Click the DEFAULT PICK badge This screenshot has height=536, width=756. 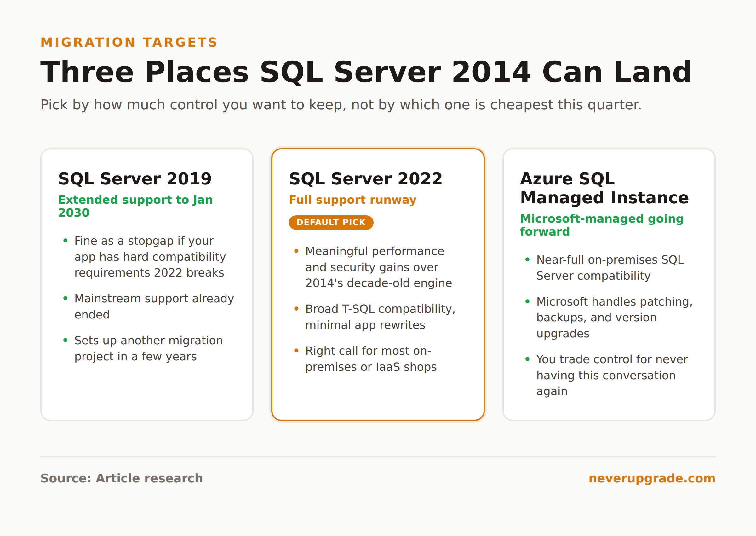[331, 223]
